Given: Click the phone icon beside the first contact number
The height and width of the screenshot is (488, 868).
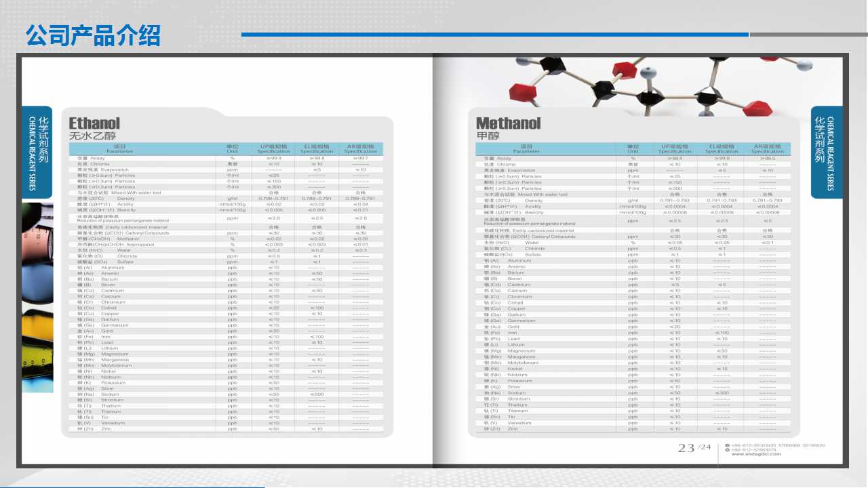Looking at the screenshot, I should pos(727,445).
